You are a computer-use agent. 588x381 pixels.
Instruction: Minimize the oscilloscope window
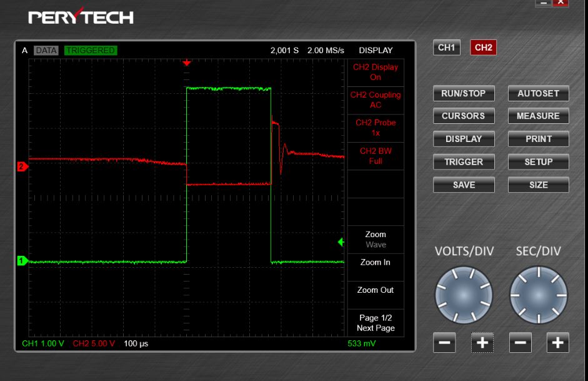point(544,3)
